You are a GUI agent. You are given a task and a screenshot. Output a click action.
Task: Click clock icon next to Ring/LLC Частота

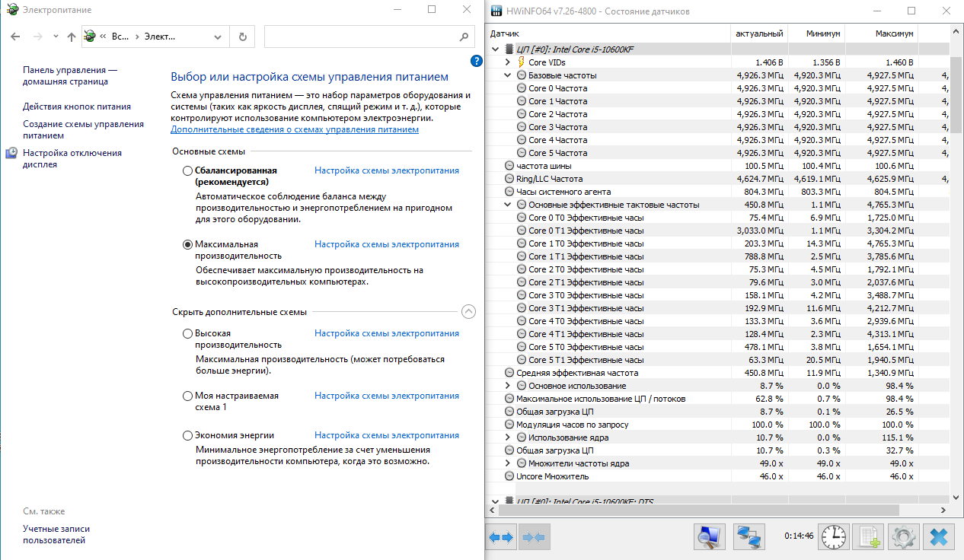[509, 179]
